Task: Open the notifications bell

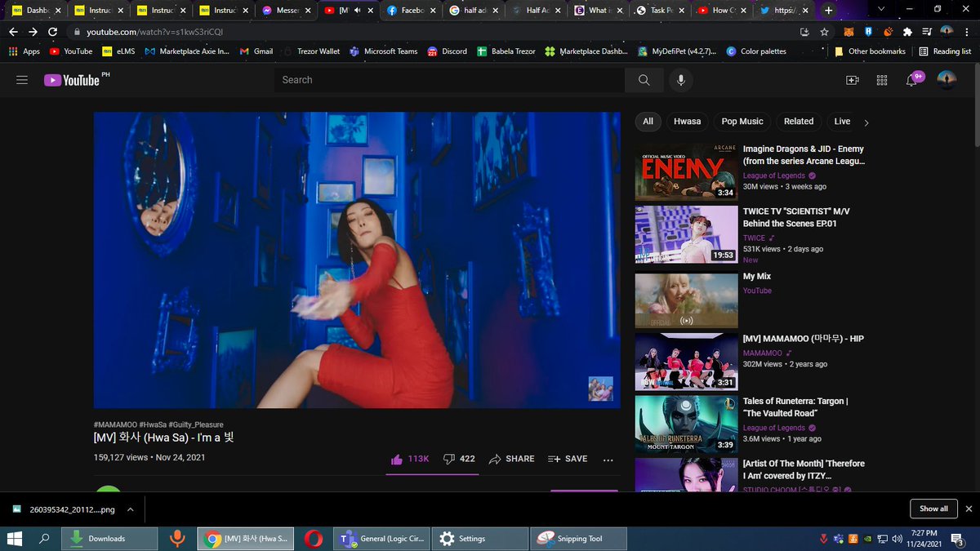Action: (913, 79)
